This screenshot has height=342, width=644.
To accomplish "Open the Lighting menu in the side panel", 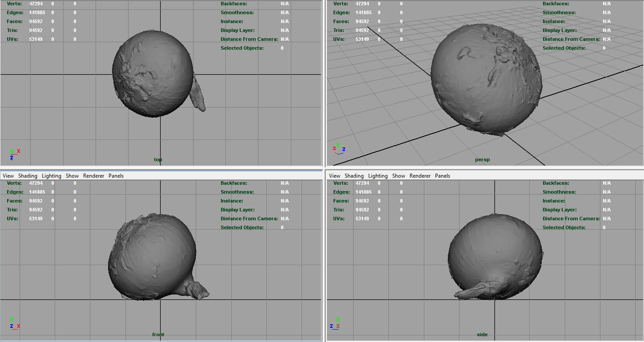I will tap(378, 176).
